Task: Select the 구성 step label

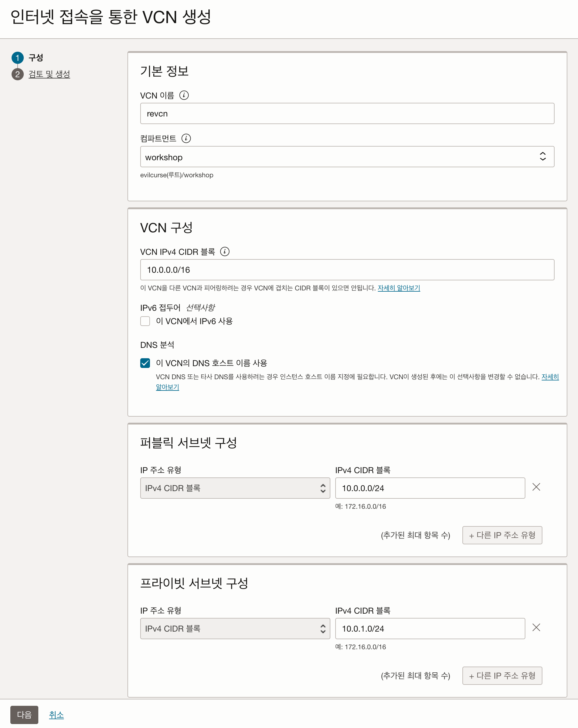Action: [x=36, y=58]
